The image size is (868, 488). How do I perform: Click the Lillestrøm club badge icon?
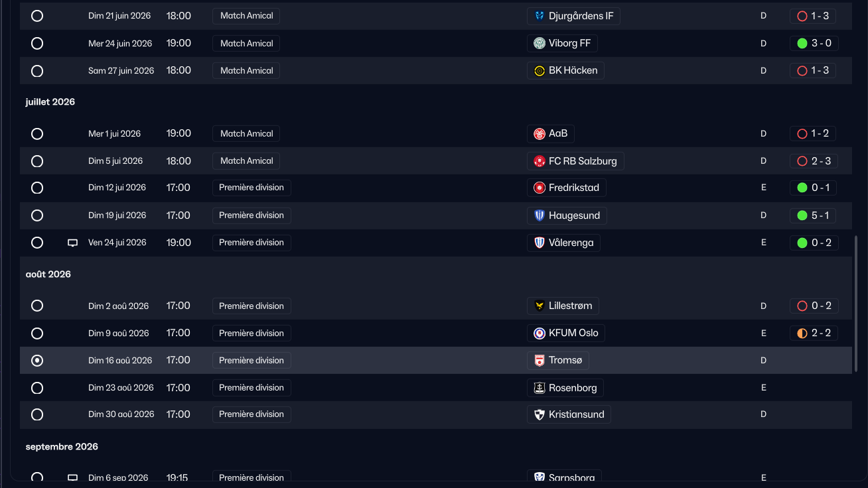[540, 306]
